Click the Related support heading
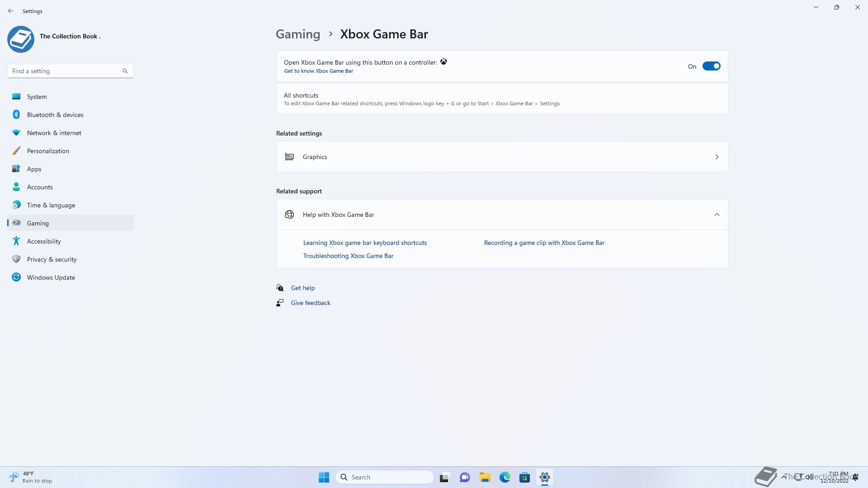The width and height of the screenshot is (868, 488). tap(299, 191)
